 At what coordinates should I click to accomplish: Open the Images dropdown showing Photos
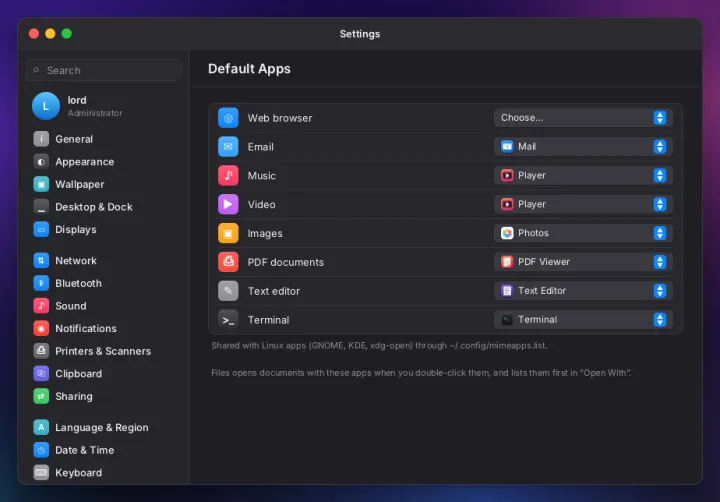583,233
